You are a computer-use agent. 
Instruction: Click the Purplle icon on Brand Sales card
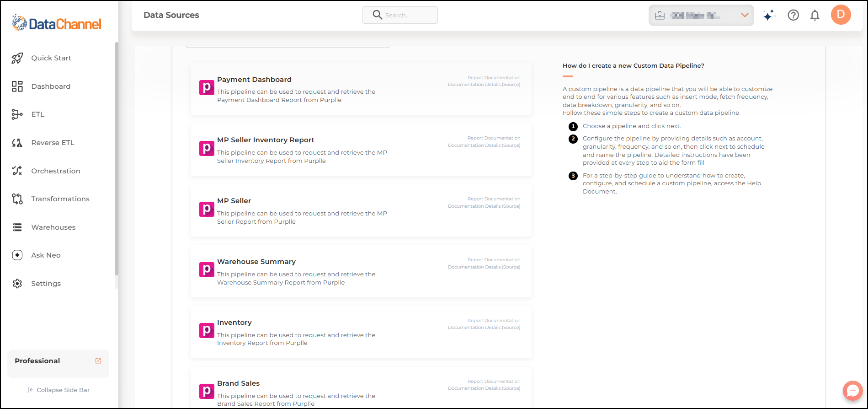coord(207,391)
